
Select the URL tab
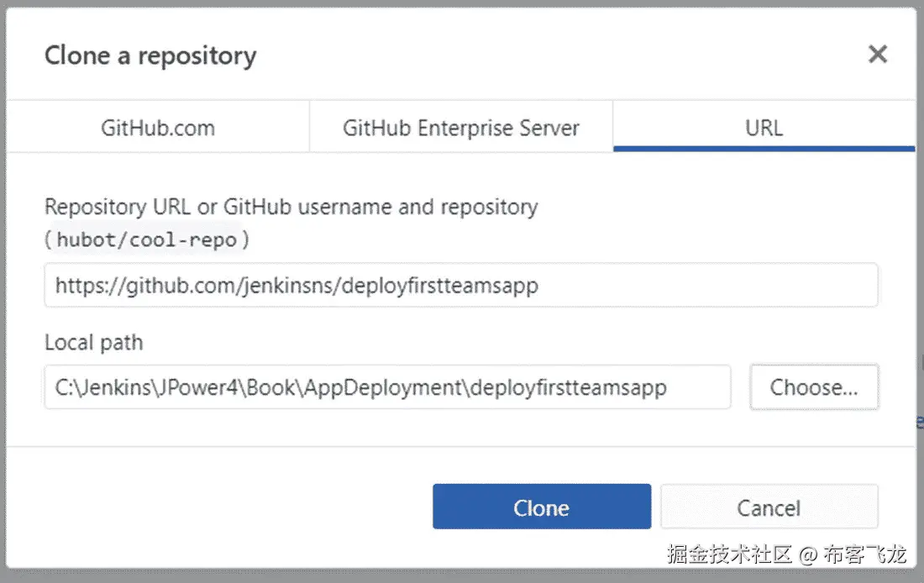point(764,128)
